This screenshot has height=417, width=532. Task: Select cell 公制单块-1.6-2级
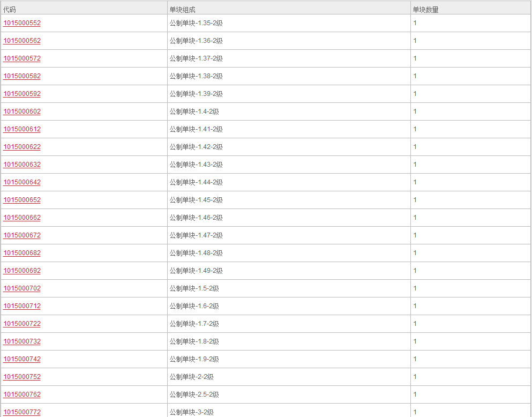289,306
